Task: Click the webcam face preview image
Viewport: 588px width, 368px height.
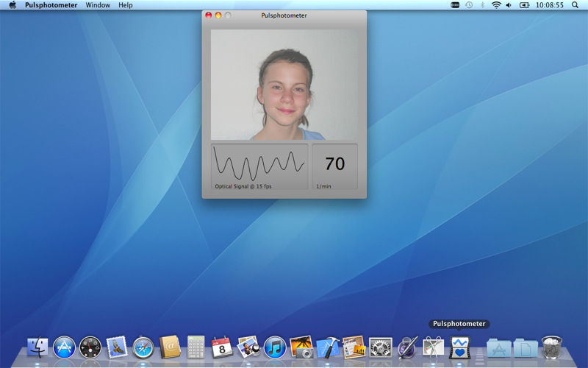Action: click(x=284, y=85)
